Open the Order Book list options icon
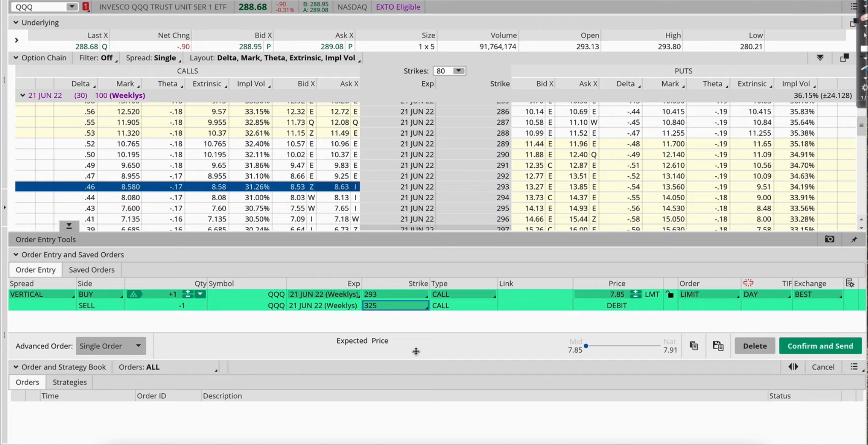The image size is (868, 445). click(854, 367)
